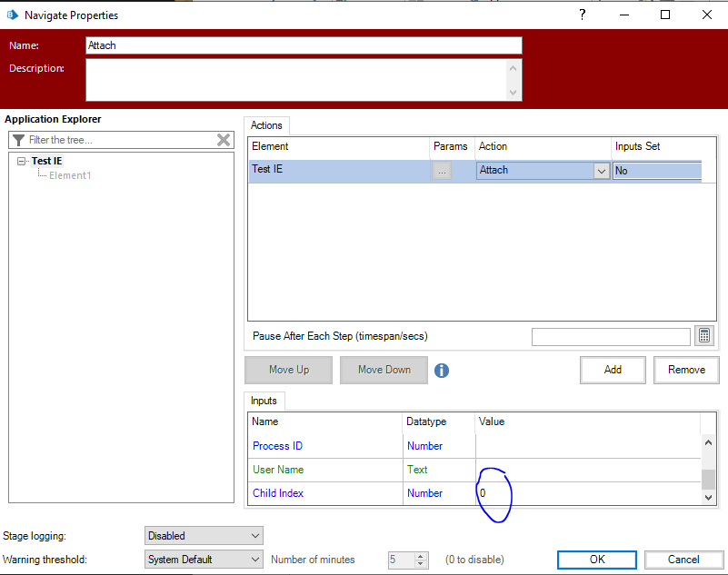Collapse the Test IE tree node
This screenshot has height=575, width=728.
pyautogui.click(x=23, y=161)
